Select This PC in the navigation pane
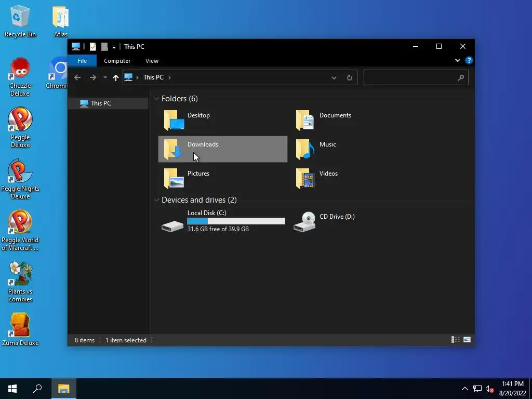Screen dimensions: 532x399 pos(108,103)
